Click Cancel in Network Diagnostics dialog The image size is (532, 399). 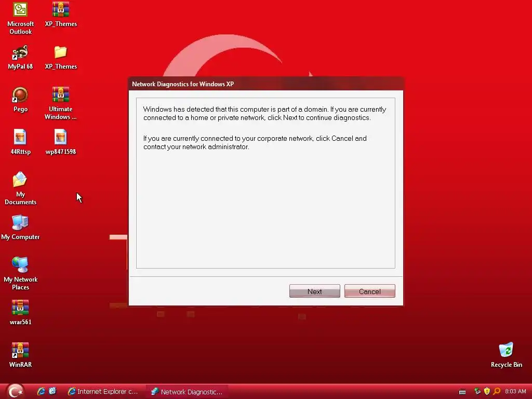pyautogui.click(x=370, y=291)
